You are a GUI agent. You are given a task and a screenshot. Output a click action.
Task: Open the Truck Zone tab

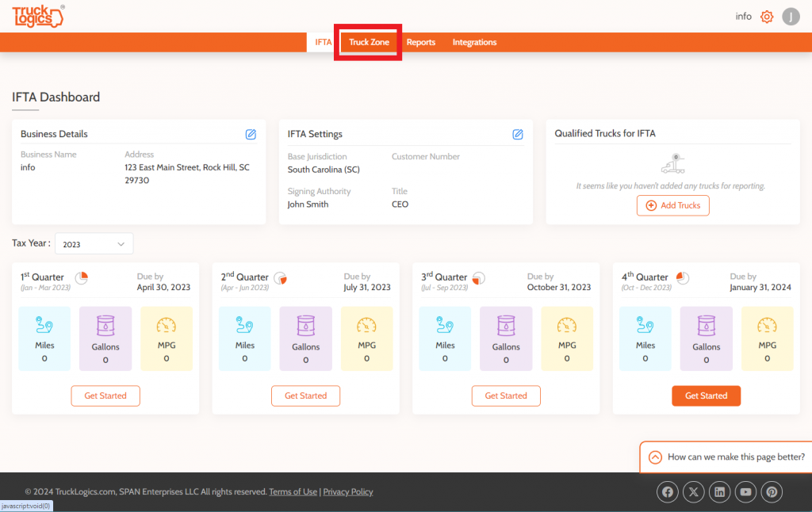click(x=369, y=43)
